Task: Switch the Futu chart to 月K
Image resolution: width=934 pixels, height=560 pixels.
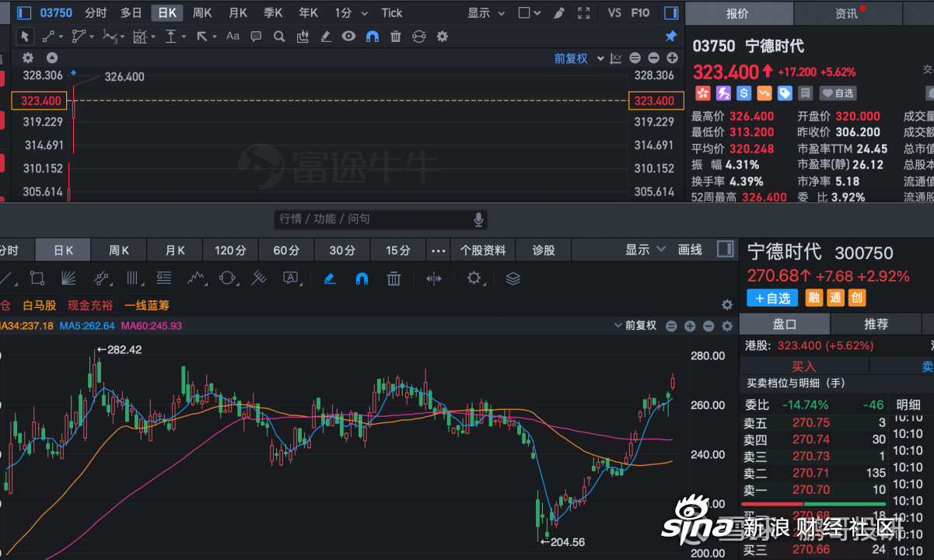Action: (238, 12)
